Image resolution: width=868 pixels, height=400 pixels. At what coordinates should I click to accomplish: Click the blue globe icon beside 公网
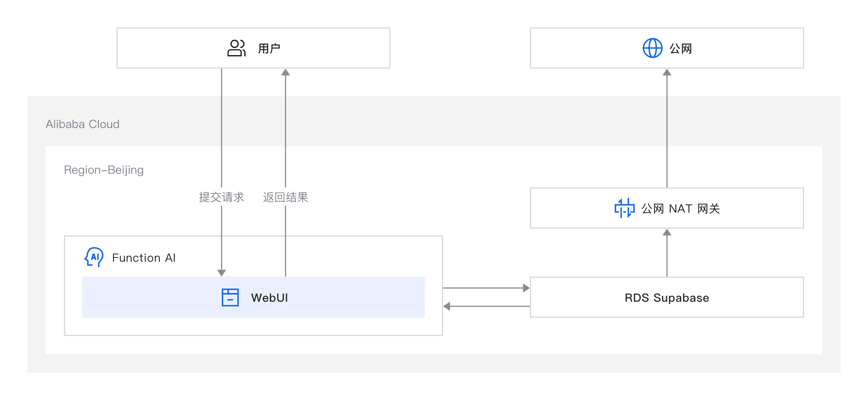pos(652,48)
